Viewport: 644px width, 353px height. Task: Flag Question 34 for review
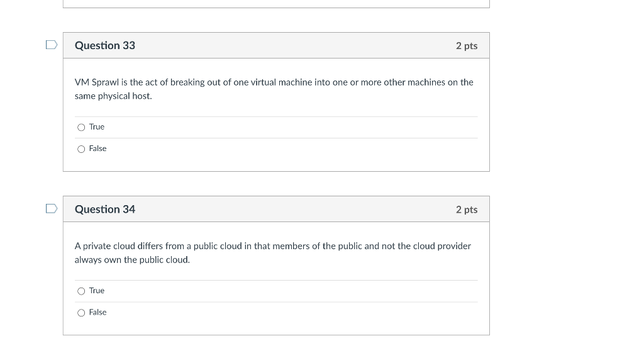coord(52,208)
